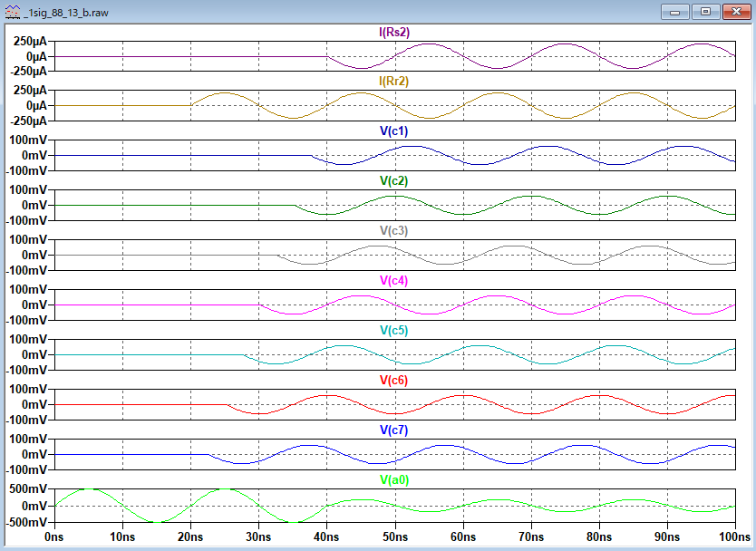This screenshot has width=756, height=551.
Task: Click 100mV axis label of V(c7) pane
Action: 28,440
